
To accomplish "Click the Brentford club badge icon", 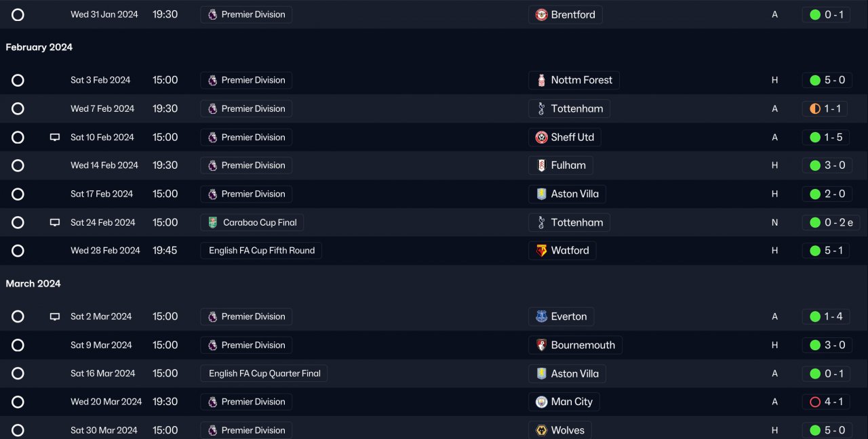I will (541, 15).
